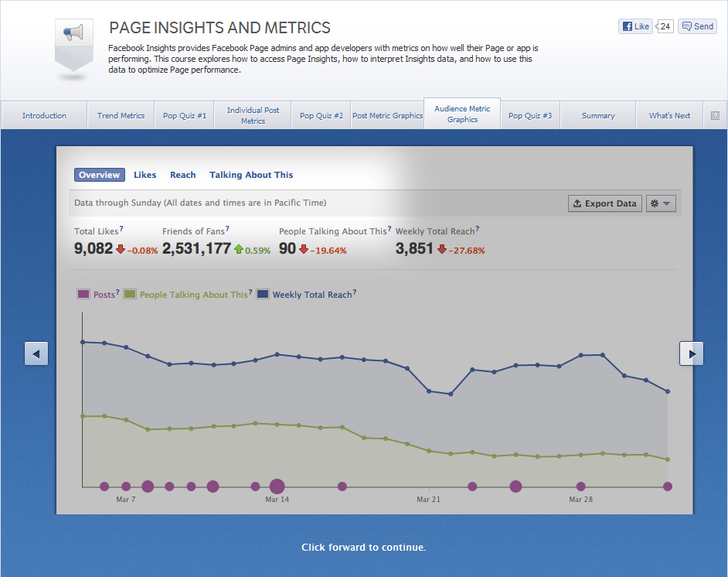Click the Posts legend help question mark

coord(117,292)
